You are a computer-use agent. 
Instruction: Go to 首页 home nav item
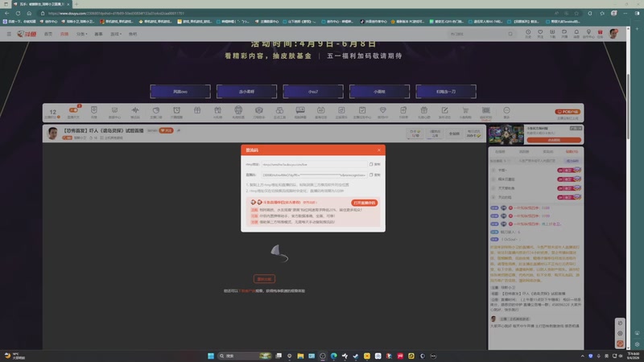click(48, 34)
